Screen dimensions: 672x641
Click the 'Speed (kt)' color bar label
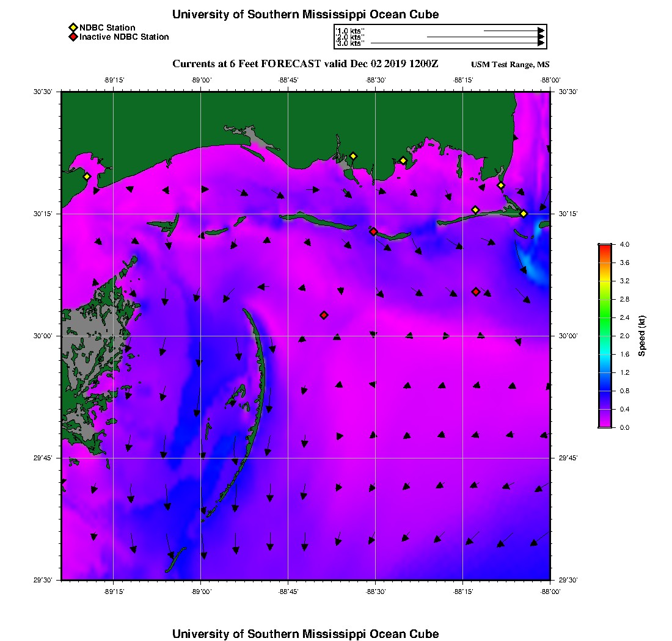coord(641,336)
